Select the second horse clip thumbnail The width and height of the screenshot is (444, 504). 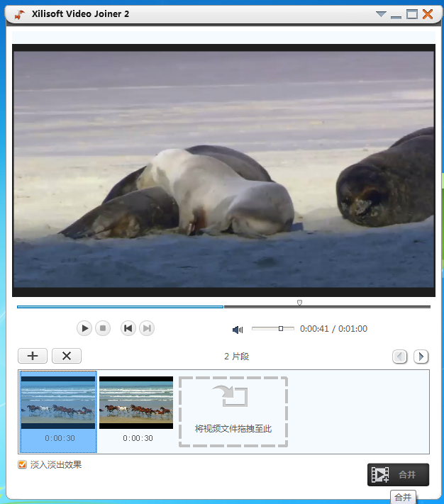(x=136, y=403)
